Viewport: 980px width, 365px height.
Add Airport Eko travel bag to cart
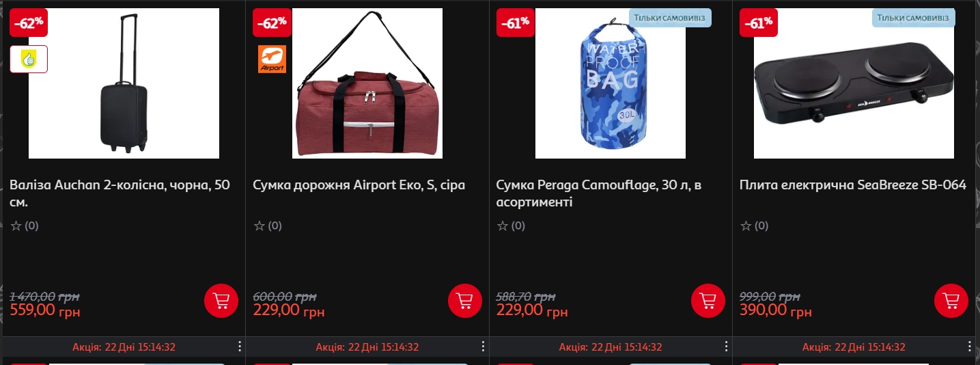point(465,300)
